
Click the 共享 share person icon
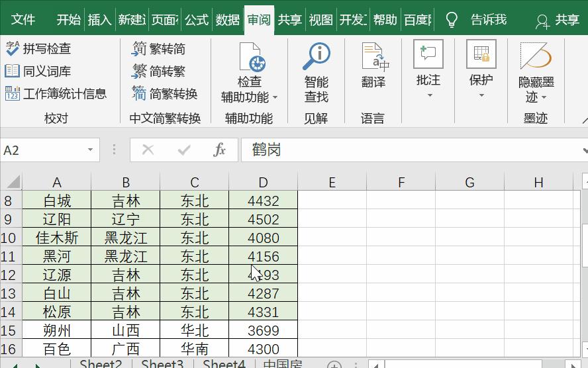click(542, 22)
